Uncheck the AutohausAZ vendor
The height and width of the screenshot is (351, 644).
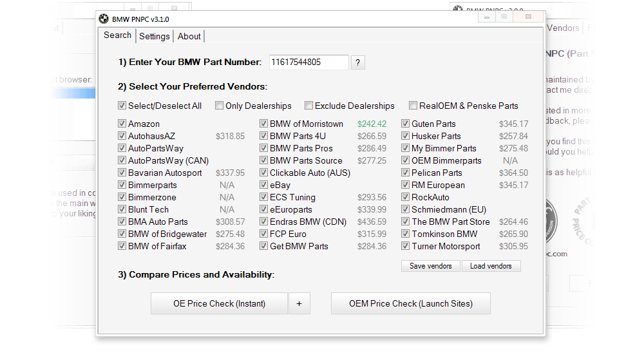click(122, 135)
